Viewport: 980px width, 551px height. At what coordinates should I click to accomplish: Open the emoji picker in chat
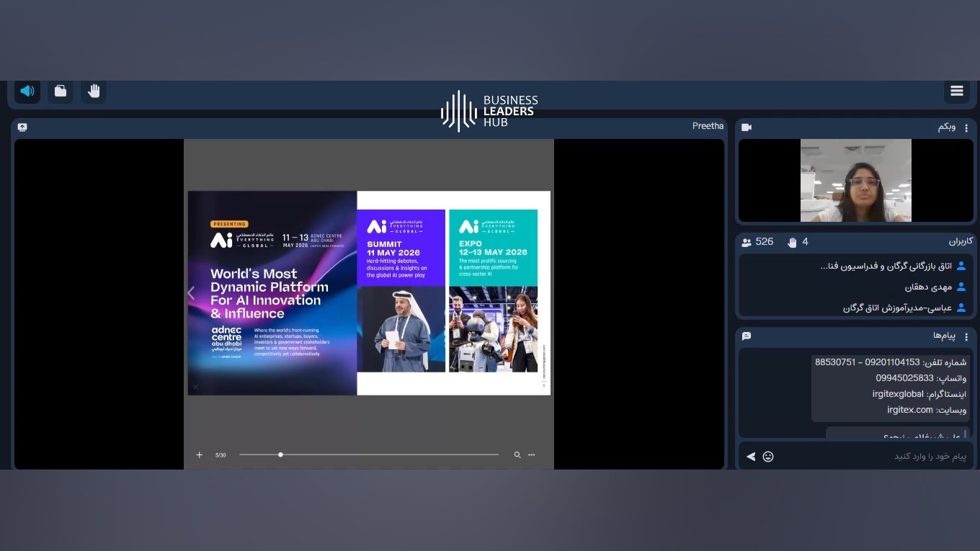pos(768,457)
